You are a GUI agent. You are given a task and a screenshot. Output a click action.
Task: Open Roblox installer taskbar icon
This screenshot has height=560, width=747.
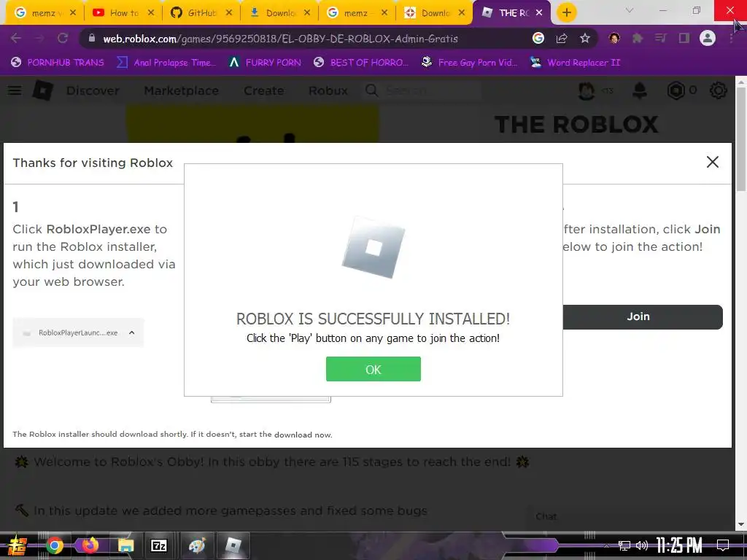[x=233, y=545]
